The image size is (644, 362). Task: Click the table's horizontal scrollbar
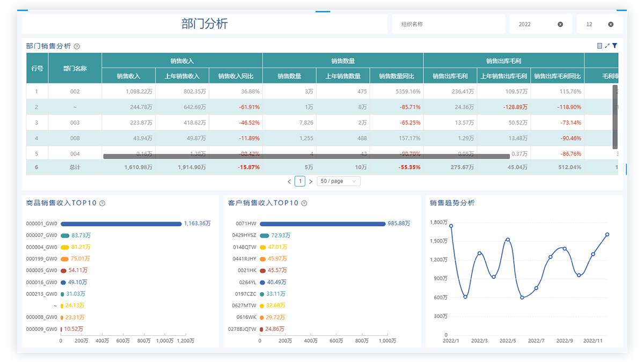click(x=306, y=157)
